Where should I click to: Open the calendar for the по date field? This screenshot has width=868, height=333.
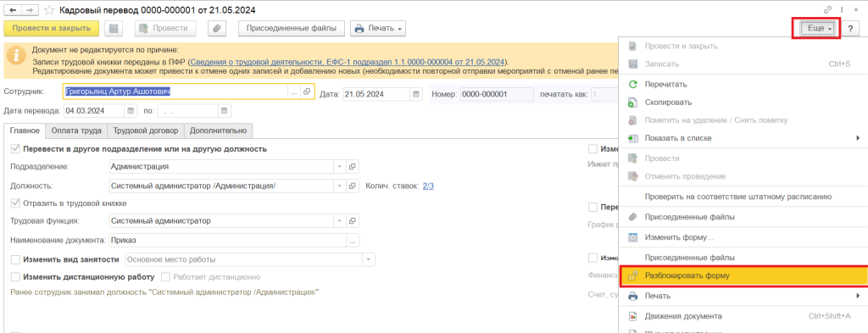point(224,111)
